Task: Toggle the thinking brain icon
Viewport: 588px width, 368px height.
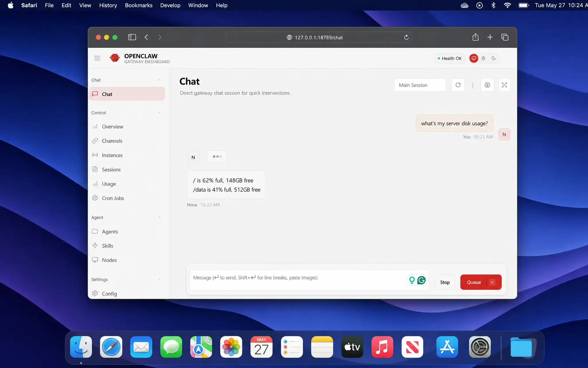Action: tap(487, 85)
